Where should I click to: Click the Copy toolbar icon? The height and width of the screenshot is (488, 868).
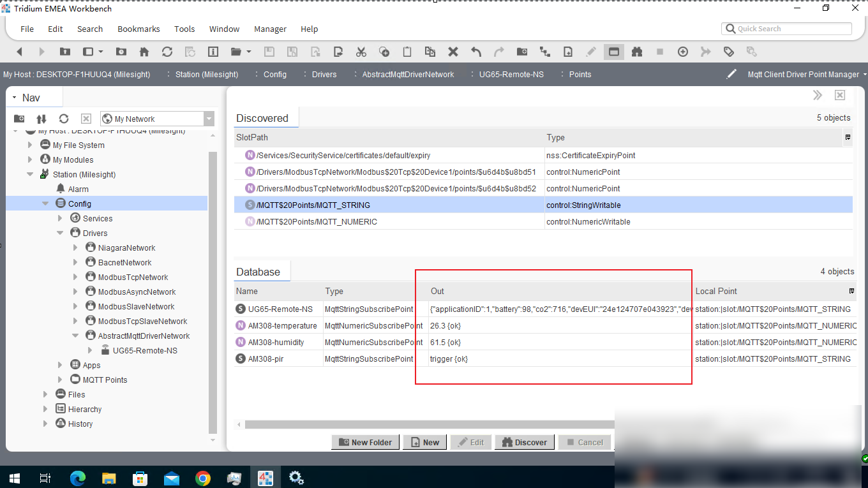(384, 52)
